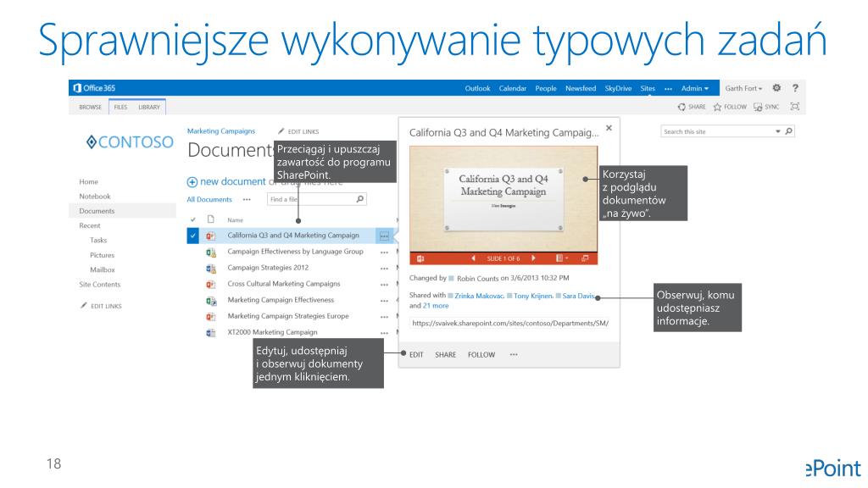Open People from top navigation
The image size is (868, 488).
(546, 88)
